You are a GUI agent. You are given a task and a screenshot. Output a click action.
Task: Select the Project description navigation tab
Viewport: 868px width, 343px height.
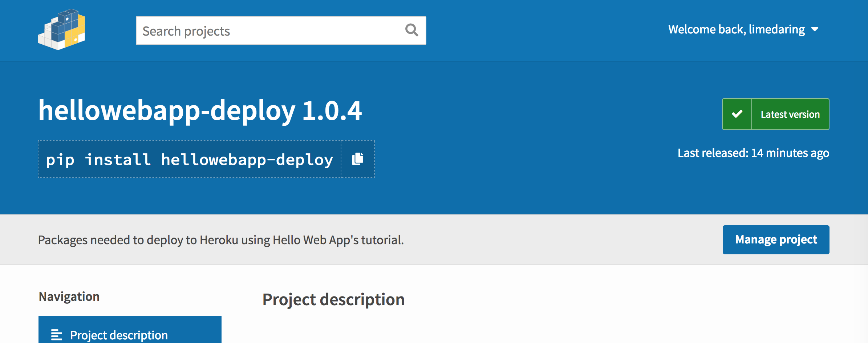click(130, 330)
